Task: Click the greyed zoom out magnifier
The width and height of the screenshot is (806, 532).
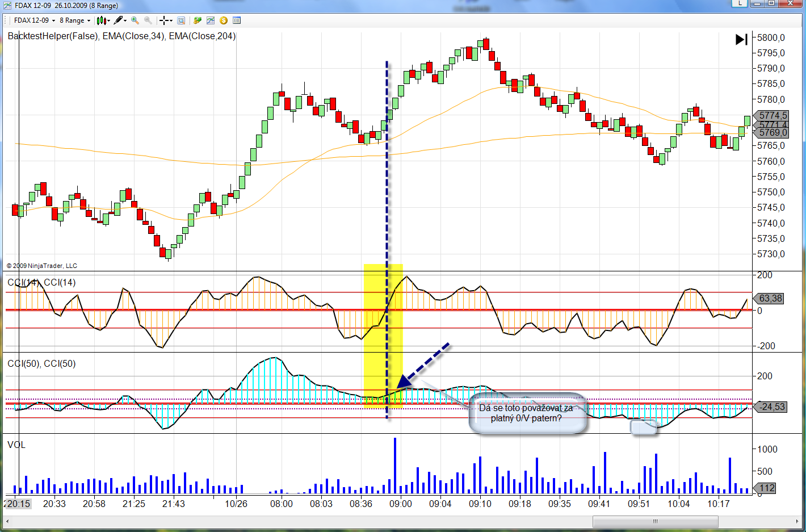Action: (148, 20)
